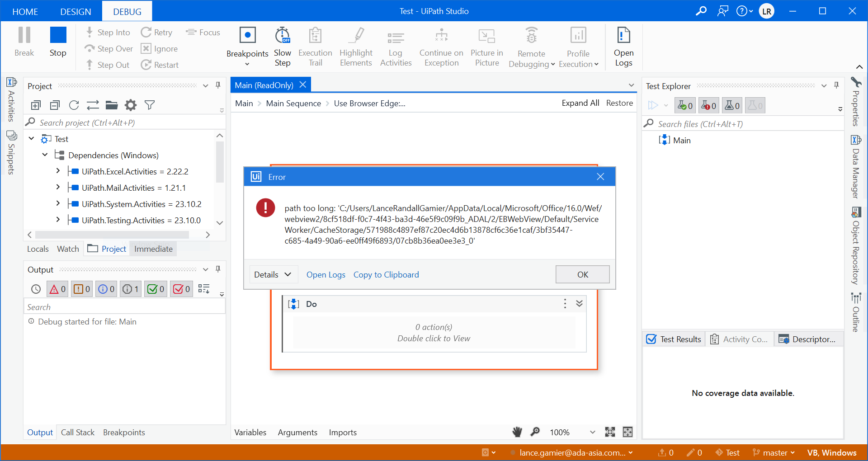868x461 pixels.
Task: Open zoom percentage dropdown
Action: pyautogui.click(x=592, y=433)
